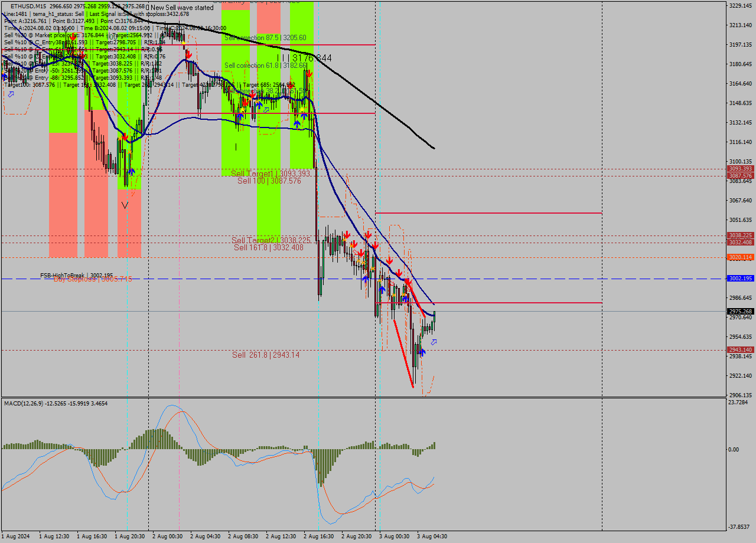Select the black 'V' mark on chart

click(x=125, y=205)
